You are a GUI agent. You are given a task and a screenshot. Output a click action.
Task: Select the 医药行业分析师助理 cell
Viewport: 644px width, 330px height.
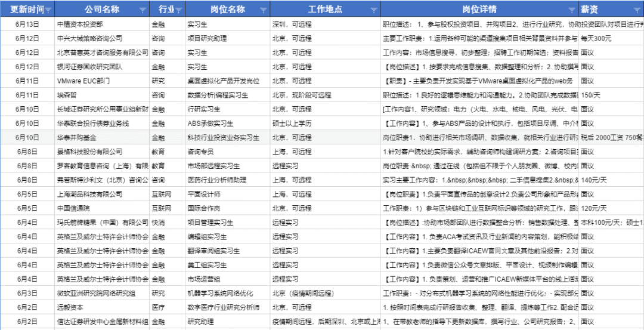228,180
